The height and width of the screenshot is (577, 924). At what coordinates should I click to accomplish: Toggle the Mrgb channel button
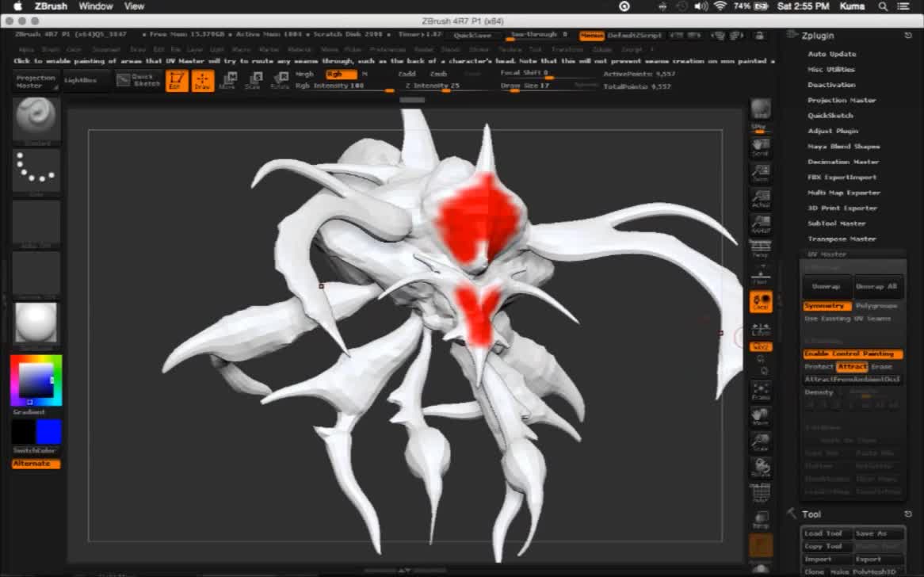click(304, 75)
